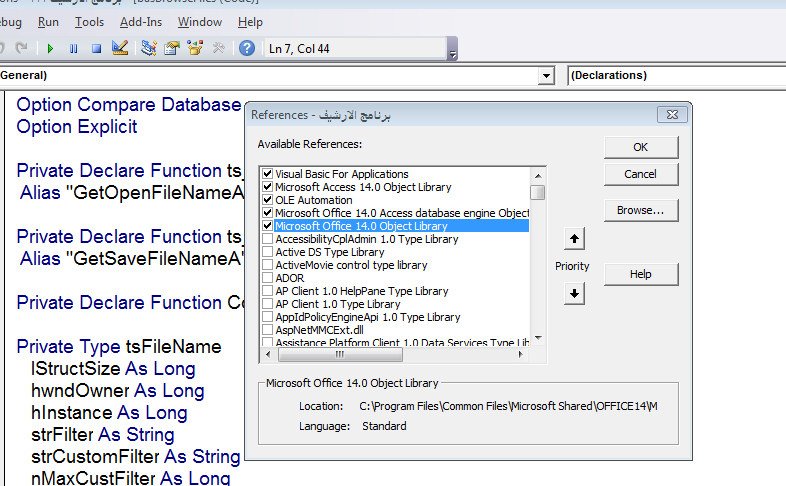Open toolbar options dropdown beside Ln 7
Screen dimensions: 786x486
(x=452, y=53)
